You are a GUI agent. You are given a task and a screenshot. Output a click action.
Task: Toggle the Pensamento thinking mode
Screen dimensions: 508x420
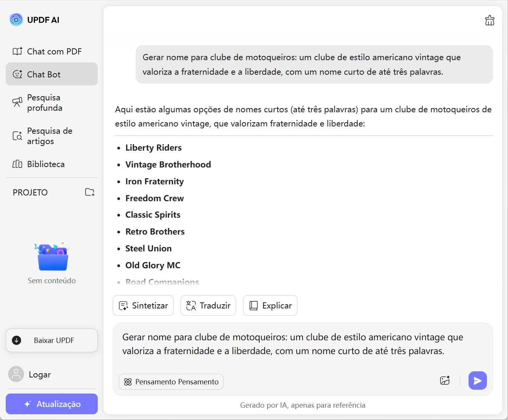coord(171,382)
